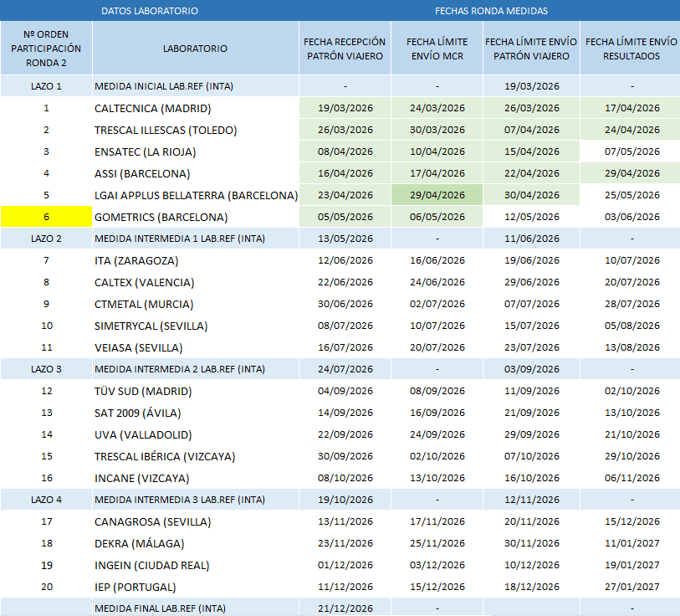The width and height of the screenshot is (680, 616).
Task: Click TRESCAL ILLESCAS traveler date 07/04/2026
Action: (531, 130)
